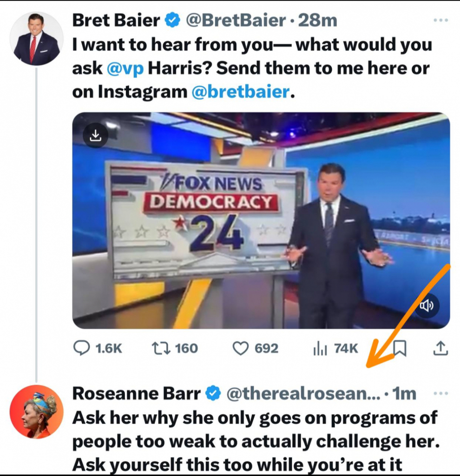This screenshot has height=476, width=460.
Task: Like the tweet via heart icon
Action: [240, 349]
